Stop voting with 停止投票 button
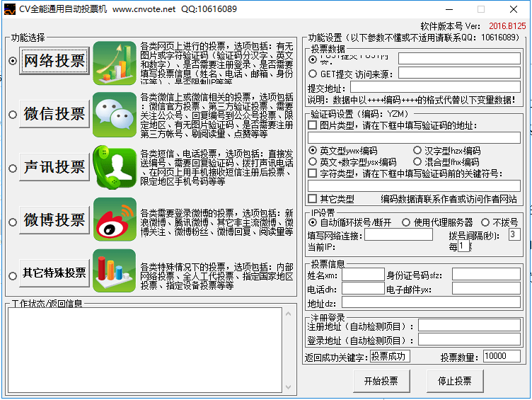Screen dimensions: 532x400 pyautogui.click(x=455, y=381)
